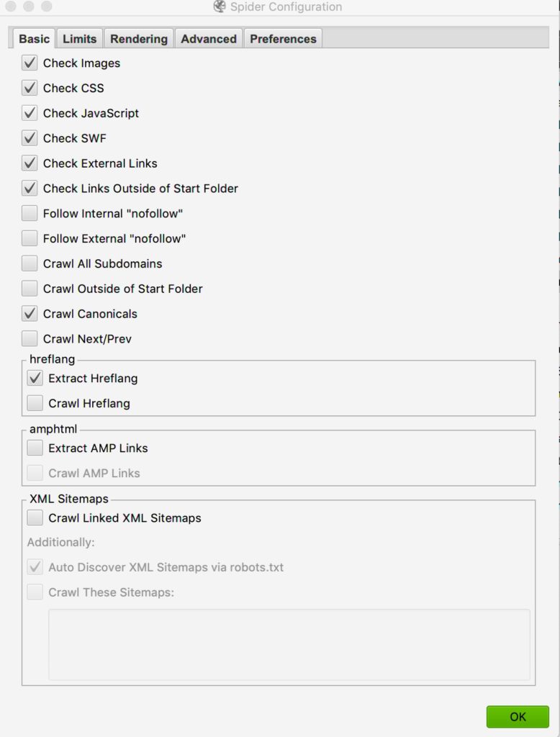The height and width of the screenshot is (737, 560).
Task: Uncheck Check SWF option
Action: click(x=30, y=137)
